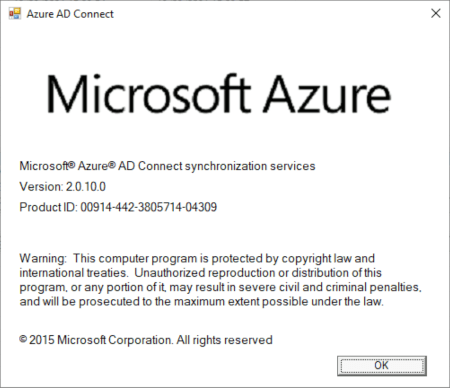The image size is (450, 388).
Task: Click the word Microsoft in the large logo
Action: coord(148,94)
